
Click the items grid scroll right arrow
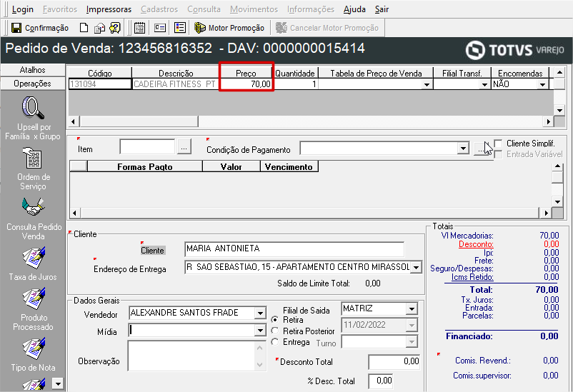(x=548, y=121)
